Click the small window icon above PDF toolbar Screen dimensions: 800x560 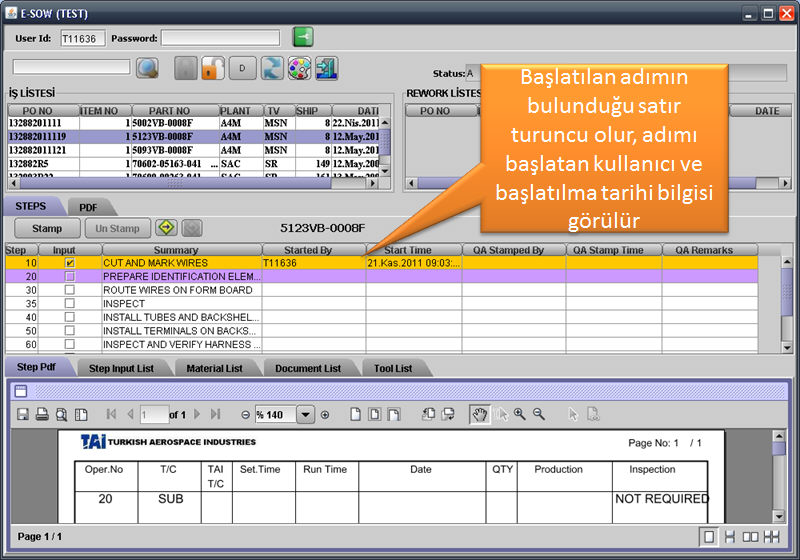click(20, 391)
